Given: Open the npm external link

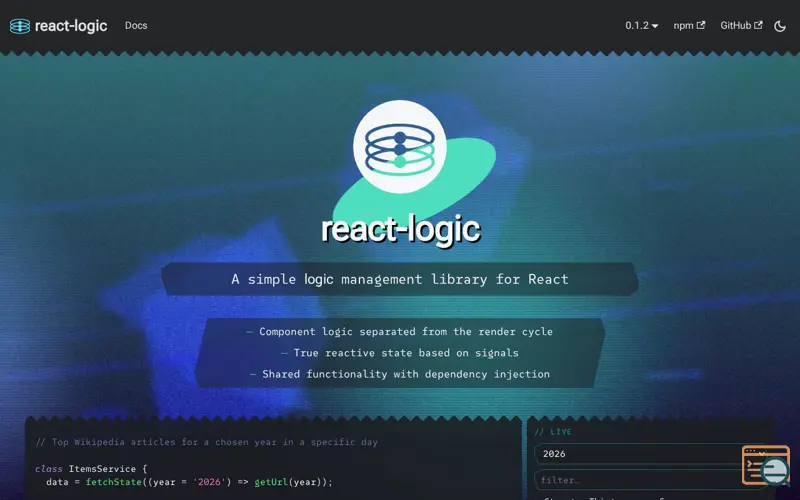Looking at the screenshot, I should (x=689, y=26).
